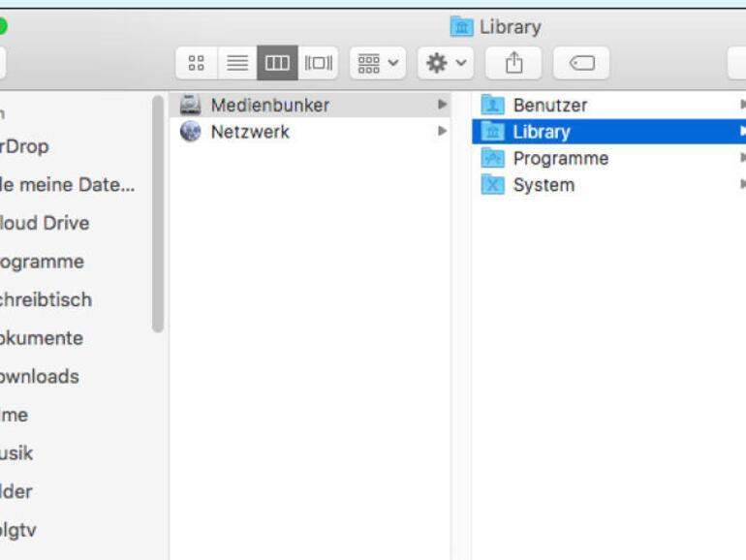Click the Benutzer folder icon

[x=492, y=105]
